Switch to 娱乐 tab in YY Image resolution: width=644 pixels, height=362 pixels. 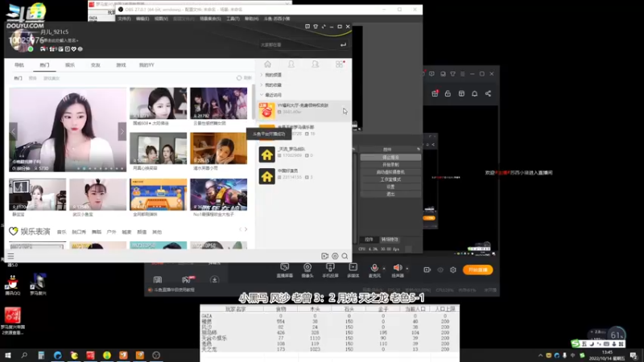(x=70, y=65)
